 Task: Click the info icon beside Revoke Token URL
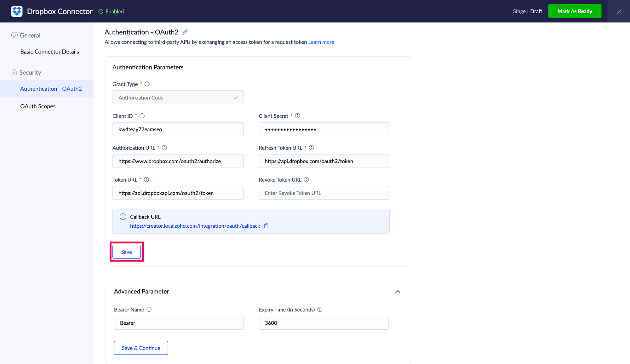tap(306, 179)
